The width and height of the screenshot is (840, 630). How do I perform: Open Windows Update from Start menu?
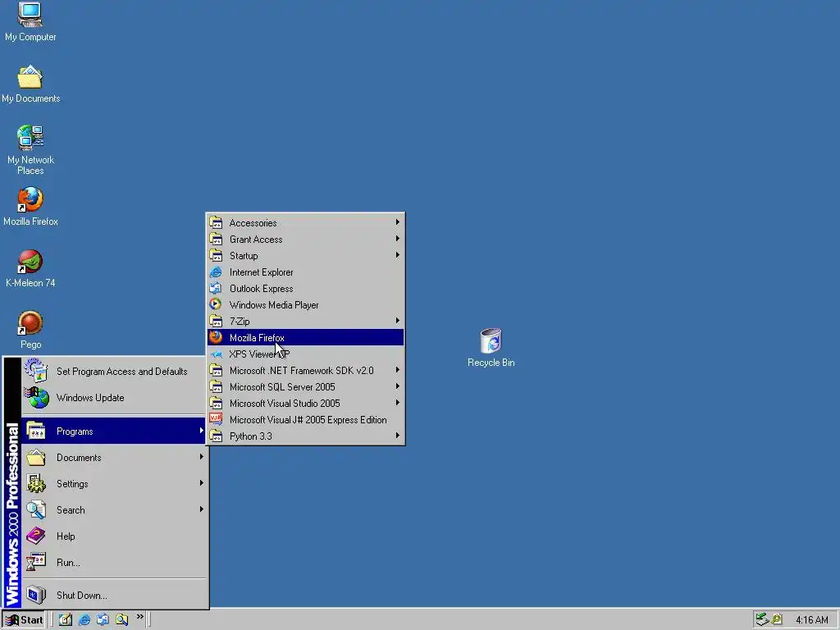pyautogui.click(x=113, y=398)
